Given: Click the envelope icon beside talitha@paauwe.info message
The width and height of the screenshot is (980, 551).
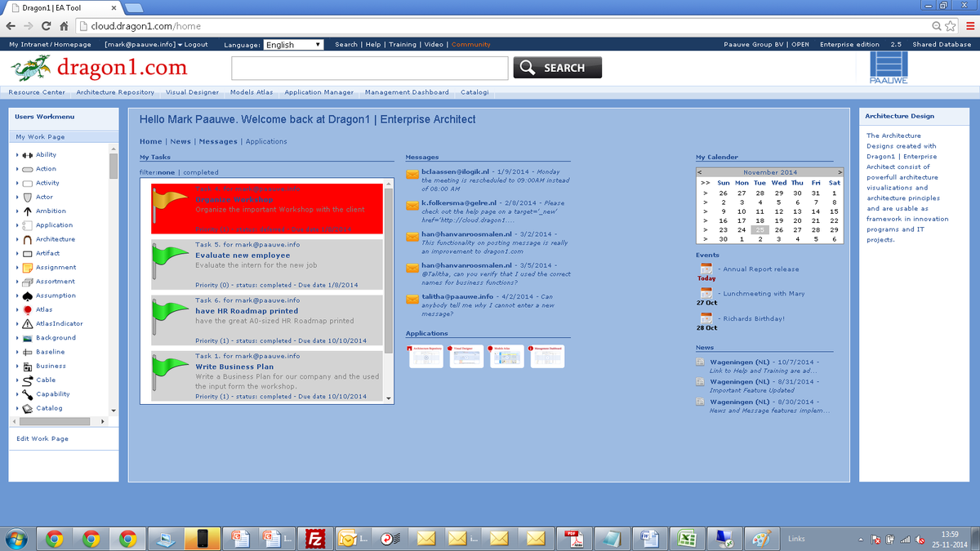Looking at the screenshot, I should tap(412, 298).
